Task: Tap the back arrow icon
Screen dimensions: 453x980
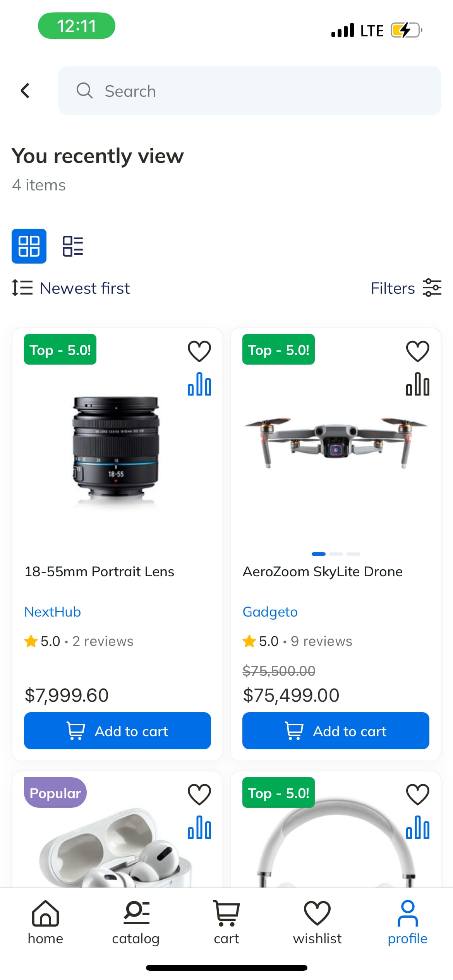Action: (x=25, y=91)
